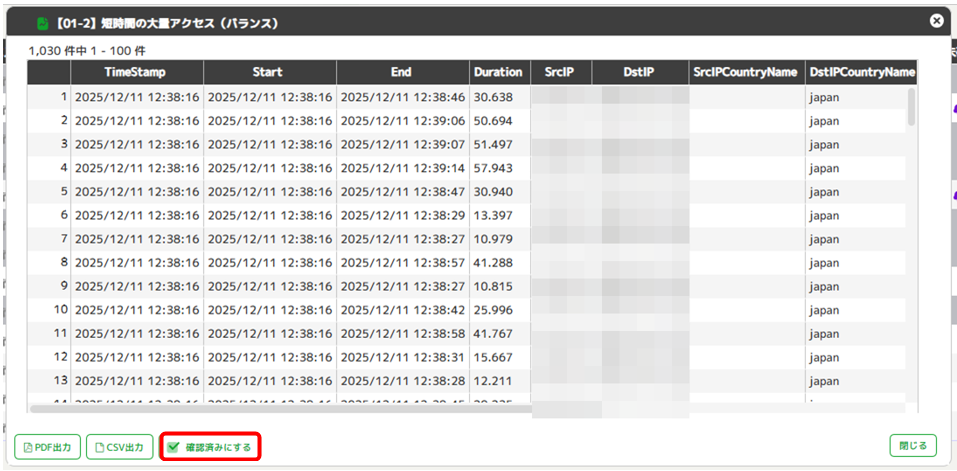Click End cell 2025/12/11 12:38:46
Viewport: 957px width, 471px height.
tap(403, 97)
